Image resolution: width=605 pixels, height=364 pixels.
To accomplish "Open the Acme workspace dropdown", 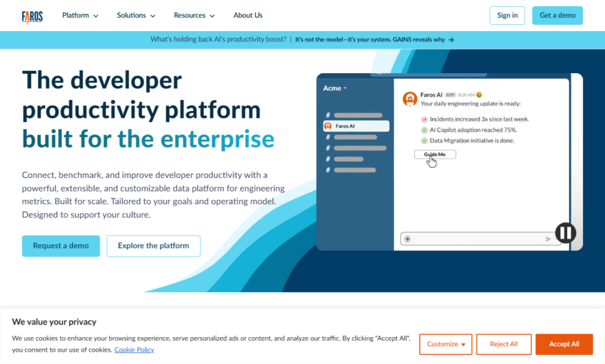I will click(x=335, y=88).
